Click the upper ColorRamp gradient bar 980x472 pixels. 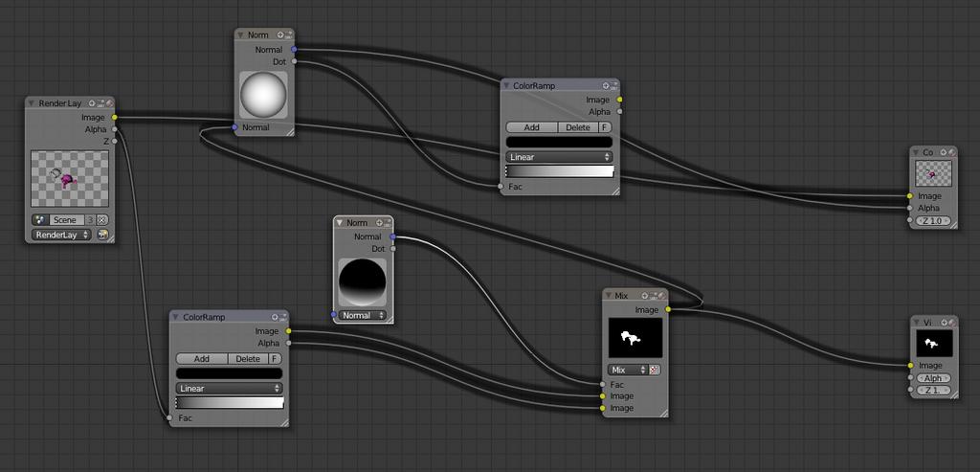point(560,171)
